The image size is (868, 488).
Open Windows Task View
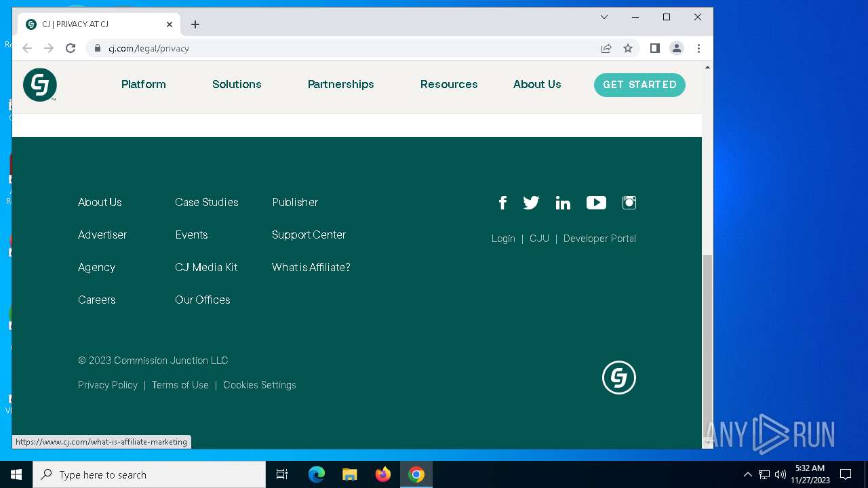pyautogui.click(x=282, y=474)
